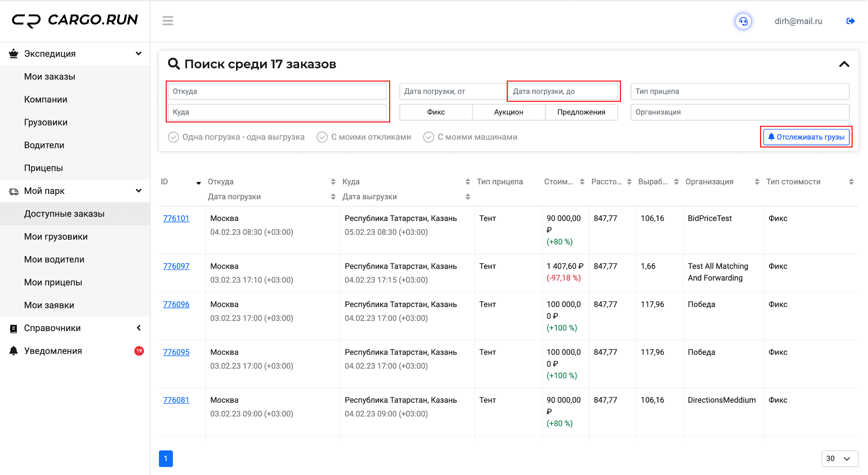
Task: Click the truck icon beside Мой парк
Action: pos(13,191)
